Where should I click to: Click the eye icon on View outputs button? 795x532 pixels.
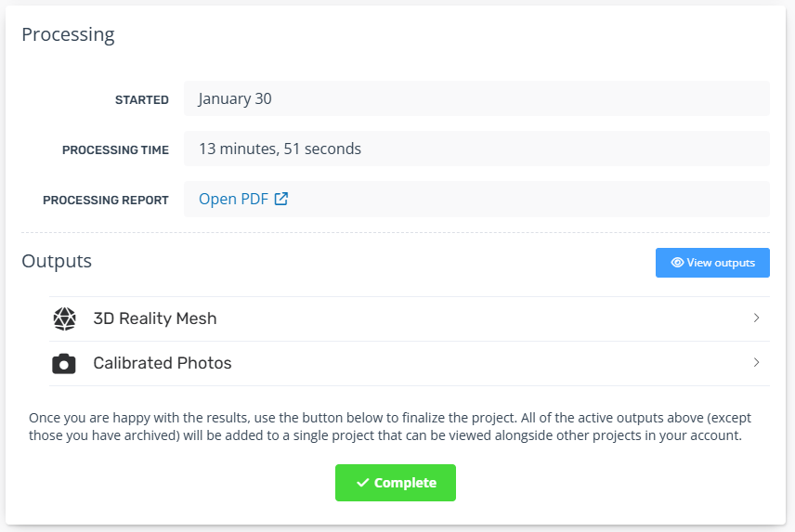677,263
